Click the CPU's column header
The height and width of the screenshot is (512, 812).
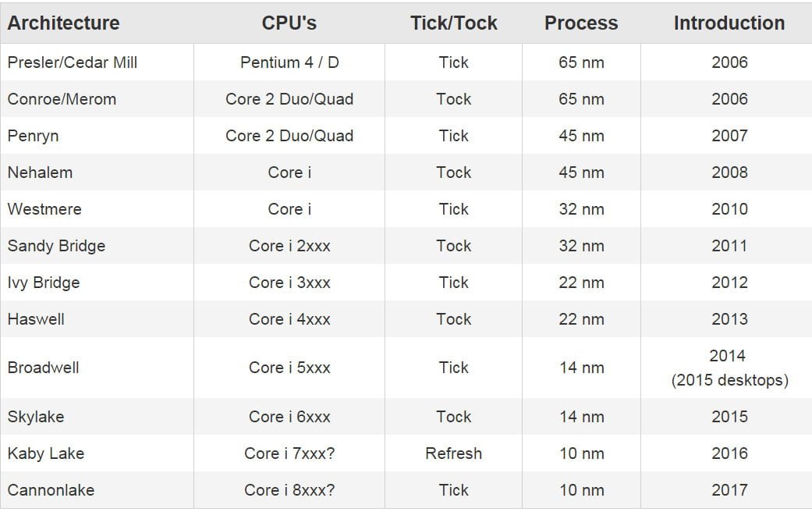pos(289,23)
